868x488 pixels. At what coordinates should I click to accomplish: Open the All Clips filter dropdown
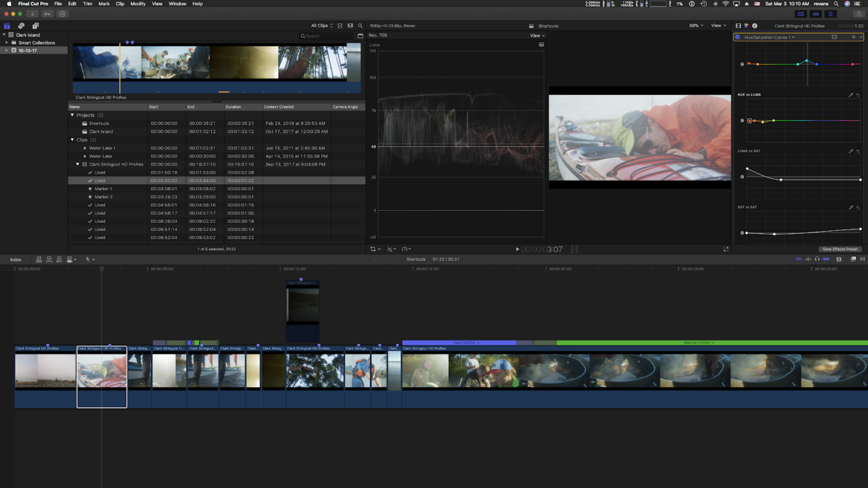320,25
